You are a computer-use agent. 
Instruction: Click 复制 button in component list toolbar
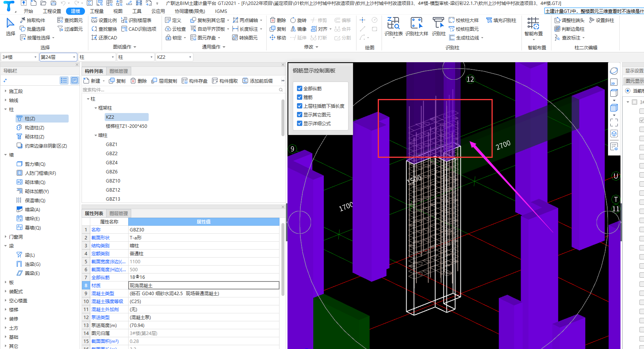[x=117, y=81]
